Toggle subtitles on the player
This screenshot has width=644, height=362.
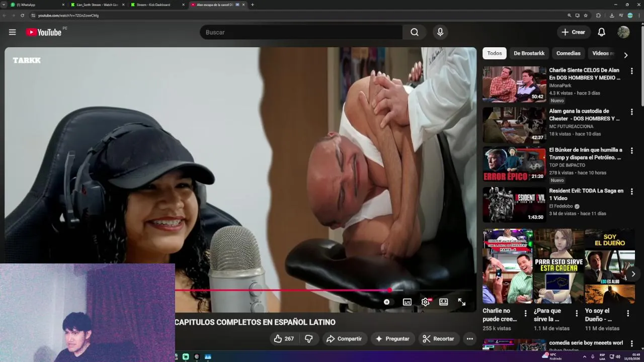pos(407,302)
